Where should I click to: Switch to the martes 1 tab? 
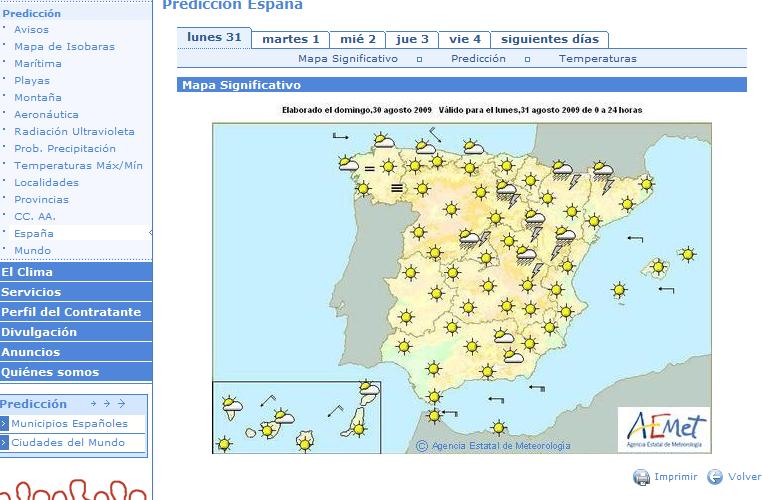pyautogui.click(x=291, y=39)
